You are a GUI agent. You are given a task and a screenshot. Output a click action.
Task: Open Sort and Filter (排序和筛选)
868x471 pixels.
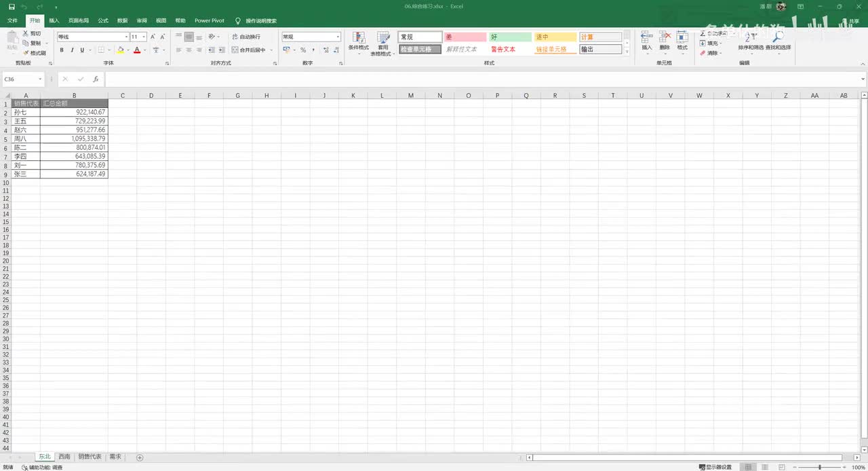(751, 41)
